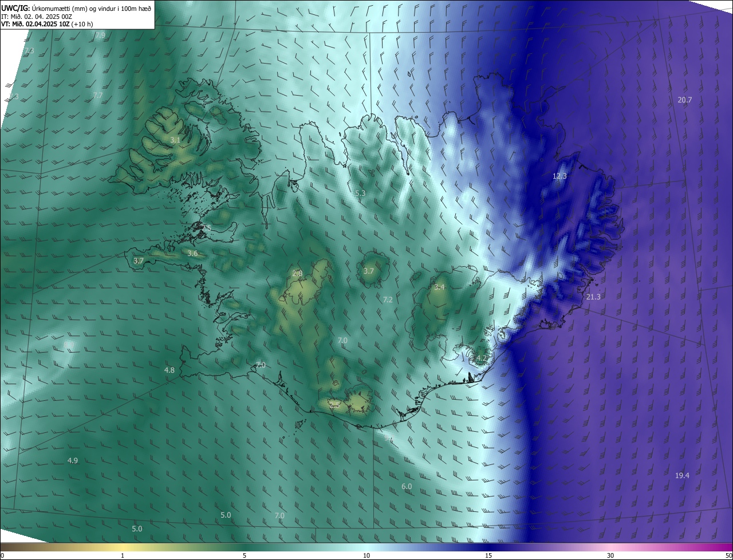Click the 4.2 value label
Screen dimensions: 733x560
tap(482, 358)
